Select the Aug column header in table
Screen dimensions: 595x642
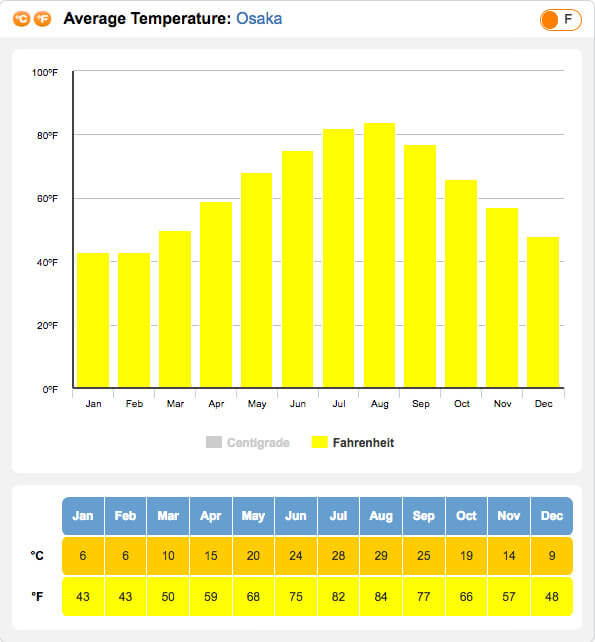tap(381, 516)
